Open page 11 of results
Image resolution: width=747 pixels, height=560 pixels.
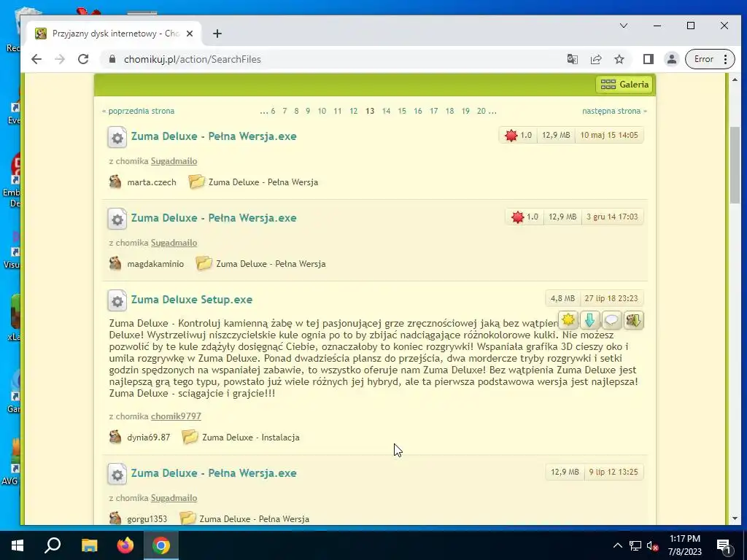click(338, 111)
